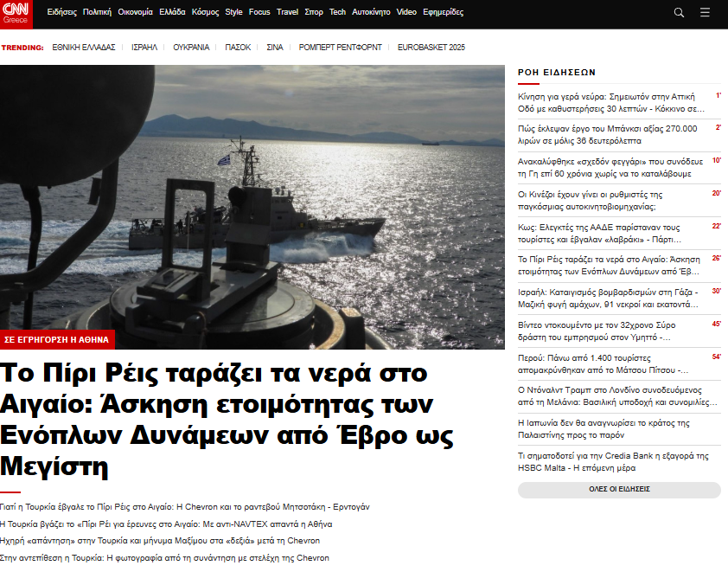
Task: Open the Banksy artwork theft news item
Action: (608, 134)
